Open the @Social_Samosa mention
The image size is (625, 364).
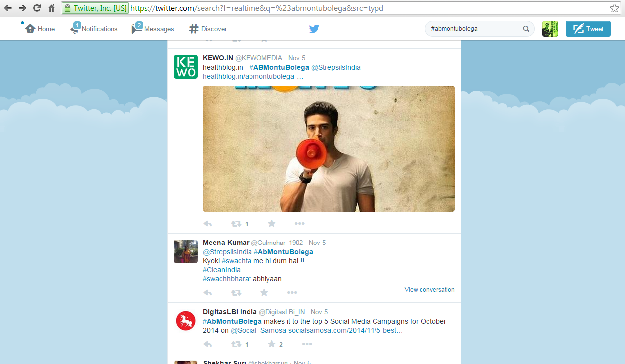pos(258,330)
